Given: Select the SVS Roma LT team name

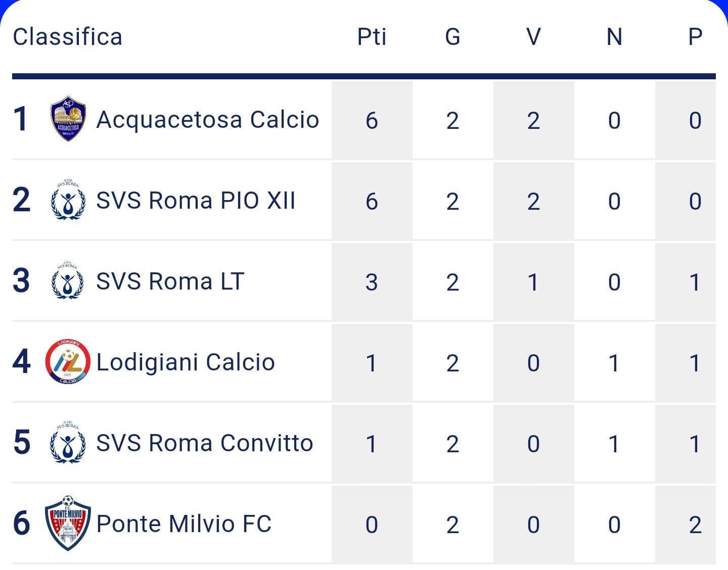Looking at the screenshot, I should 170,281.
